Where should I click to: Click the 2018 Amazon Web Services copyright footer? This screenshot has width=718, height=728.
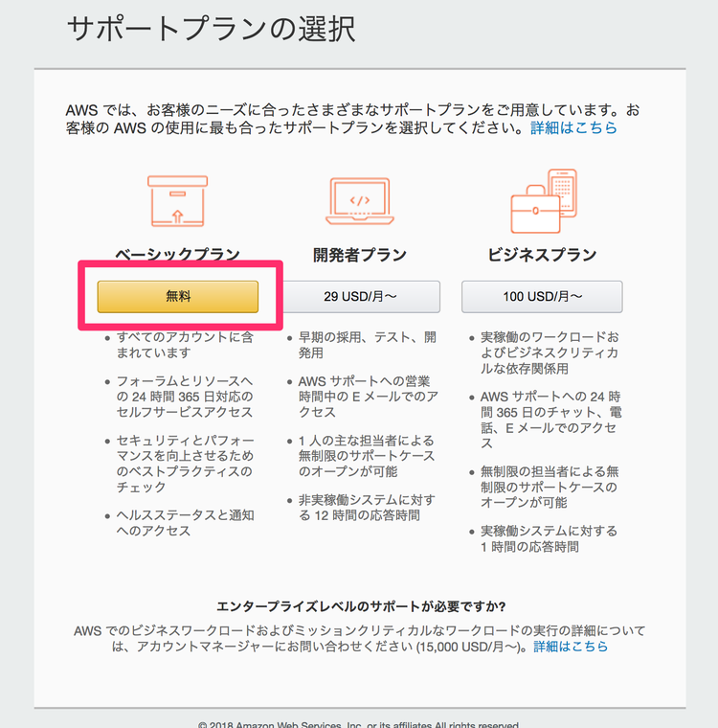(x=358, y=724)
